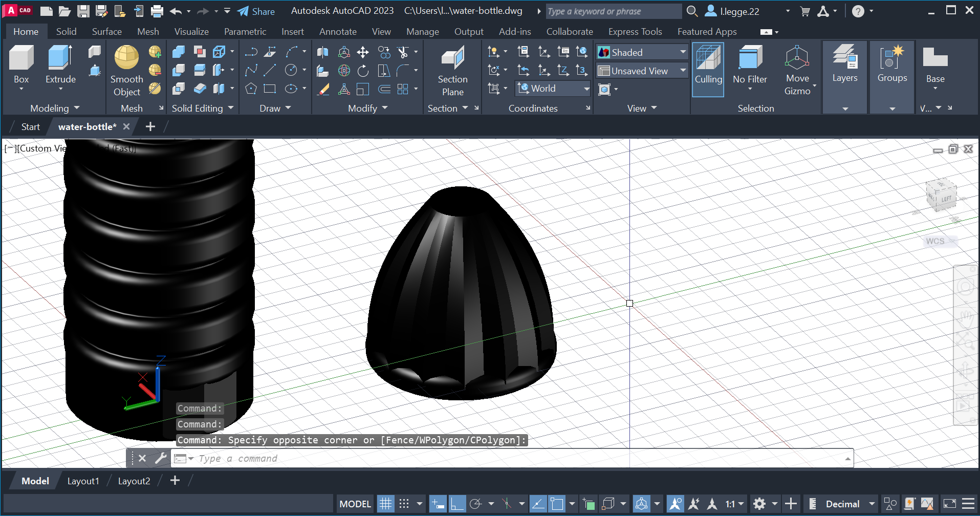This screenshot has height=516, width=980.
Task: Click the keyword search box
Action: (613, 11)
